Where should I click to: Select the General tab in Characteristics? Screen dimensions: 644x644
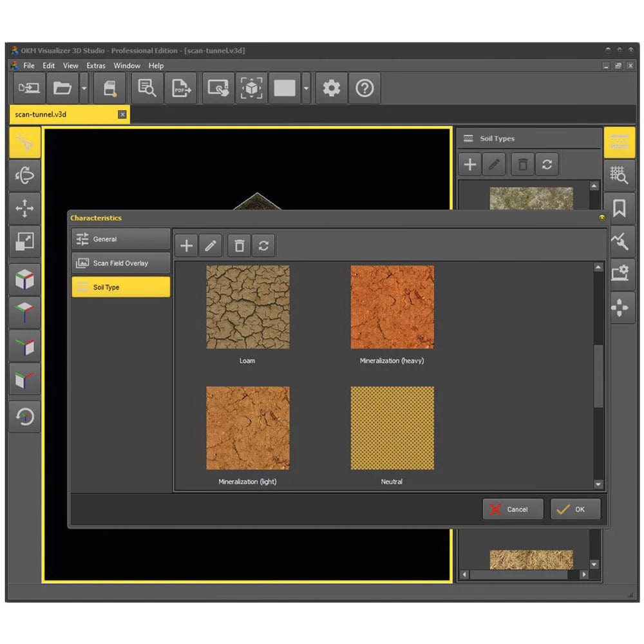(x=120, y=239)
